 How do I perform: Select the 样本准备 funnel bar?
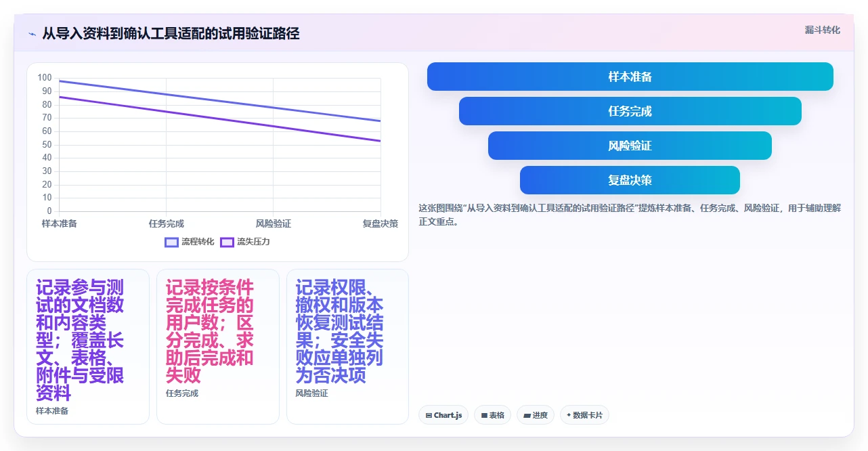630,77
